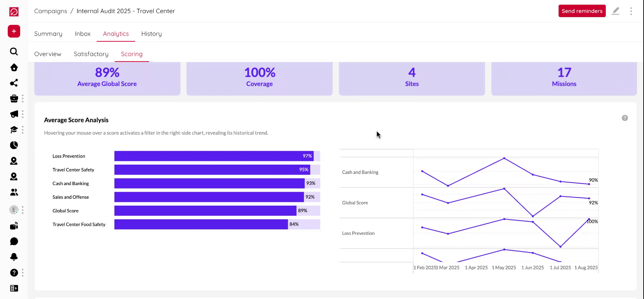Open the pie chart analytics icon
Screen dimensions: 644x299
click(14, 145)
